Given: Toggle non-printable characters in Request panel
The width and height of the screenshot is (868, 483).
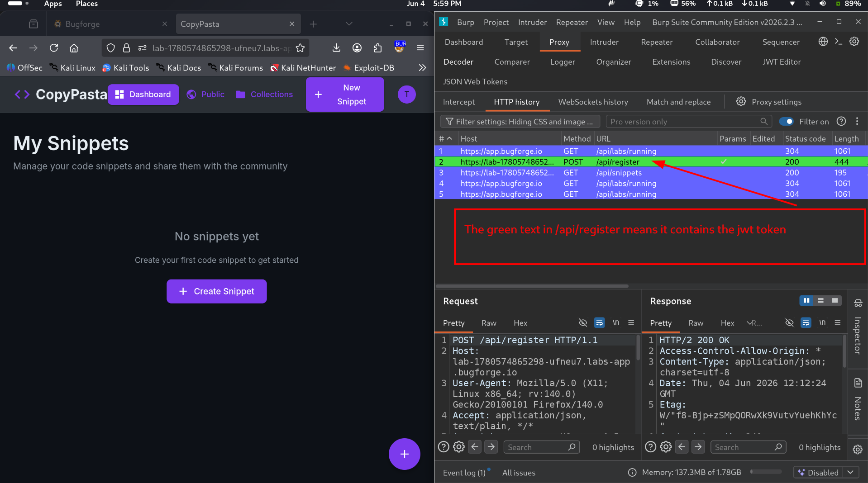Looking at the screenshot, I should coord(583,322).
